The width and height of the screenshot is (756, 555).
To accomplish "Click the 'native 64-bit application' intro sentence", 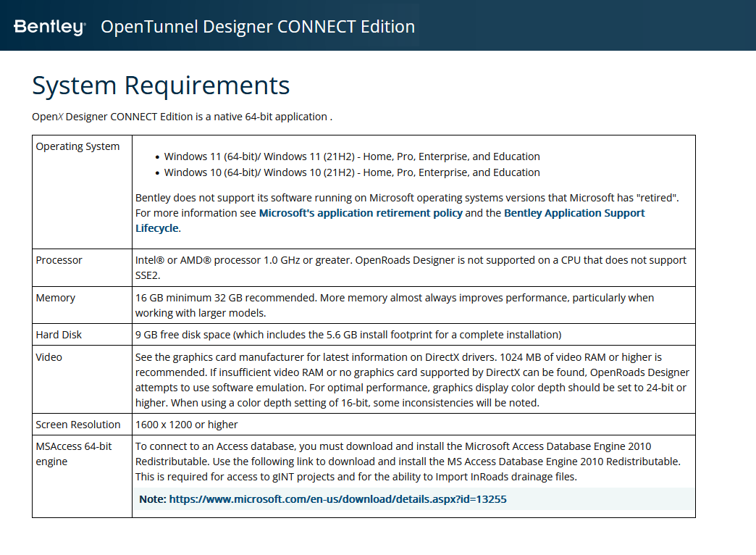I will click(x=182, y=117).
